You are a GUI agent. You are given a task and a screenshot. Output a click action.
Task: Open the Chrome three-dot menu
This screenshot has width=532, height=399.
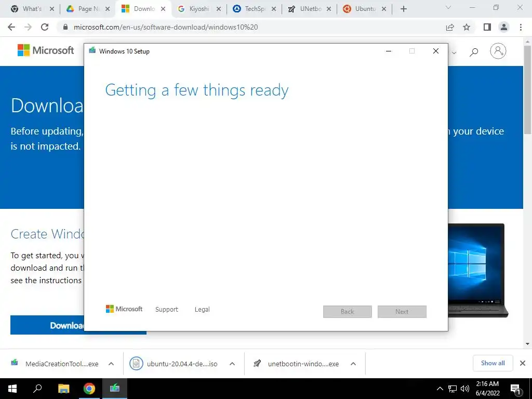point(521,27)
